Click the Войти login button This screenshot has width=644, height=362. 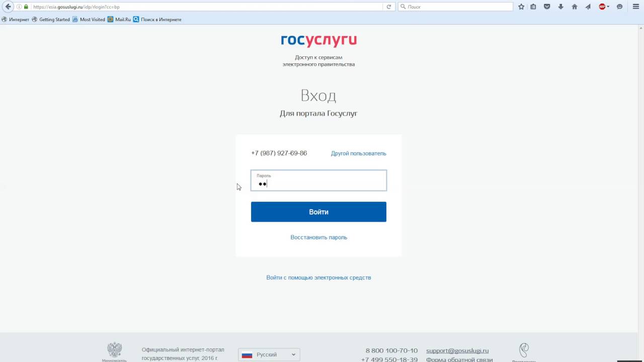(x=318, y=212)
